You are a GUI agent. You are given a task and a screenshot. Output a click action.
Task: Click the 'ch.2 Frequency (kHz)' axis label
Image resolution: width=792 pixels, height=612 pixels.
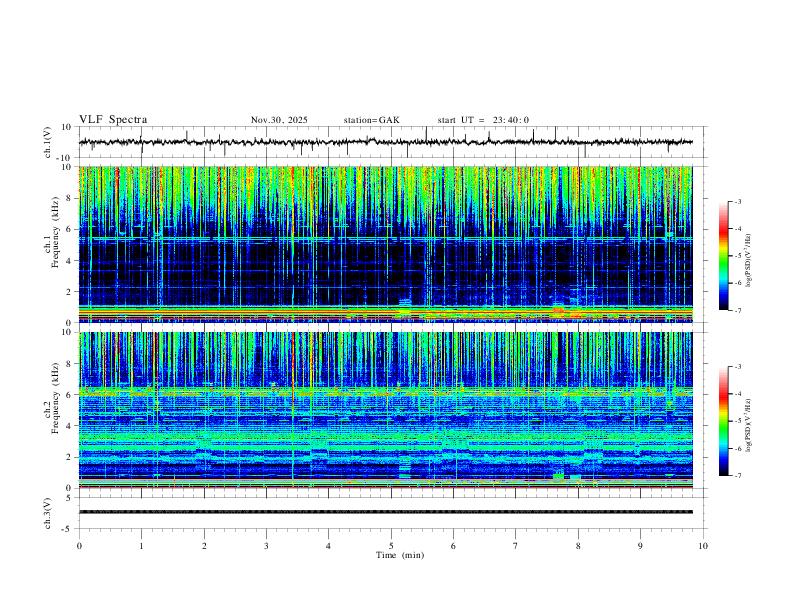tap(51, 398)
